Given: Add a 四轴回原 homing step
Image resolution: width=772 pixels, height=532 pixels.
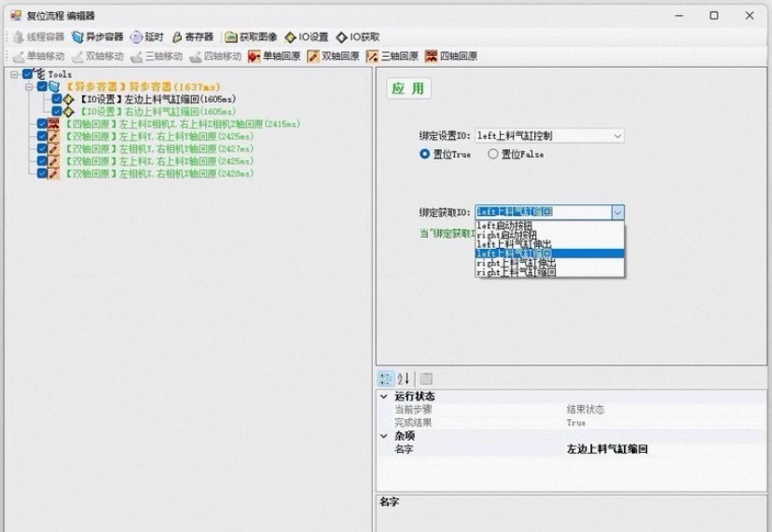Looking at the screenshot, I should point(451,56).
